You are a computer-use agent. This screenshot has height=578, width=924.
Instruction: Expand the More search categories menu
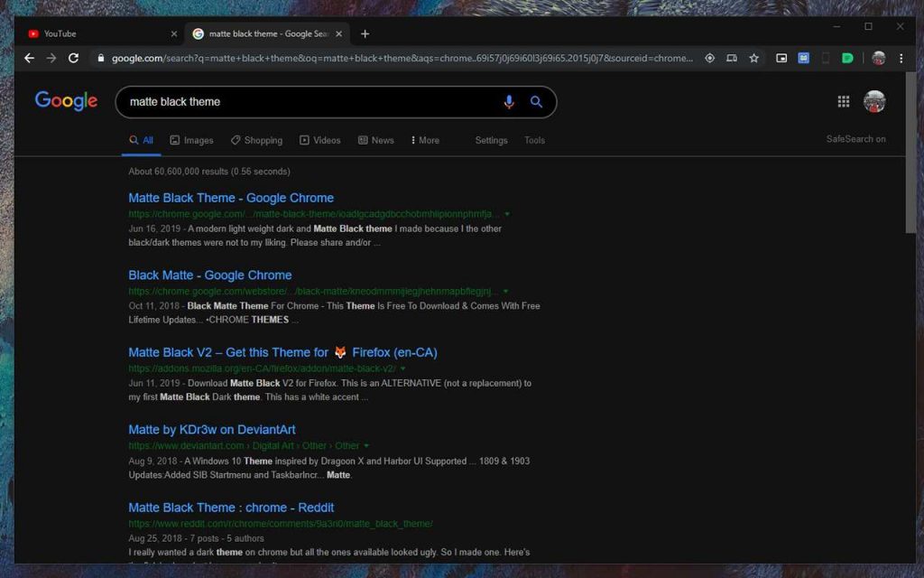pyautogui.click(x=425, y=140)
